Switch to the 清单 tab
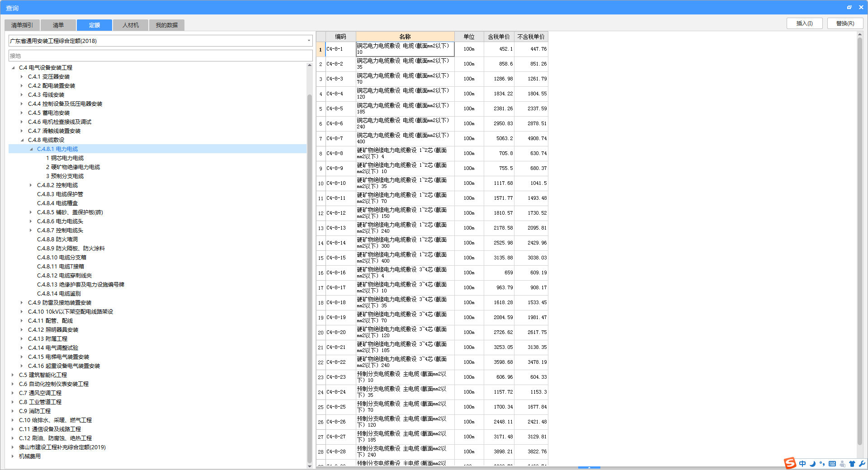The height and width of the screenshot is (470, 868). pyautogui.click(x=58, y=25)
